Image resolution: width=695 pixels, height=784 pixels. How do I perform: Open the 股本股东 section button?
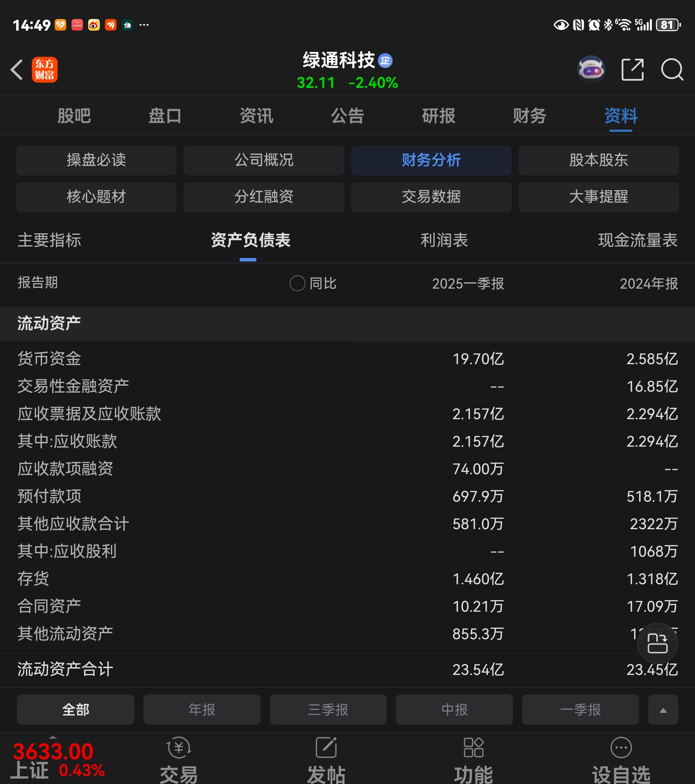[x=599, y=160]
